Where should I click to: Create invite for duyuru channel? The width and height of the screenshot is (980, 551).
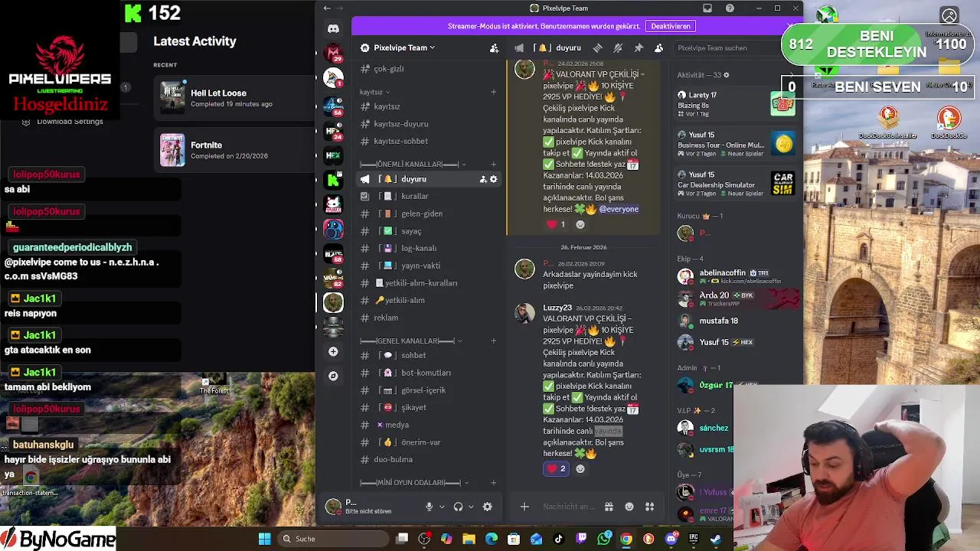pos(483,179)
